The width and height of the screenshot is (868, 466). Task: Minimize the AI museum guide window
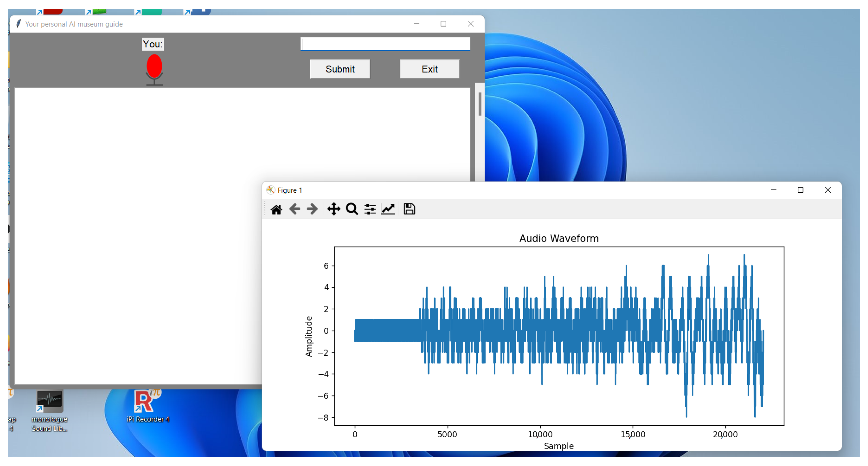coord(417,24)
